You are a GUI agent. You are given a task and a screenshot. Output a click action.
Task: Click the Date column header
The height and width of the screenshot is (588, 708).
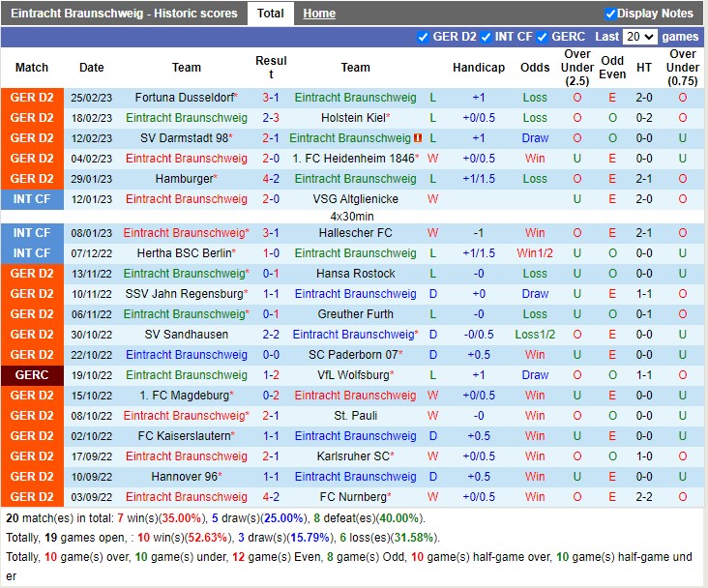click(x=92, y=68)
